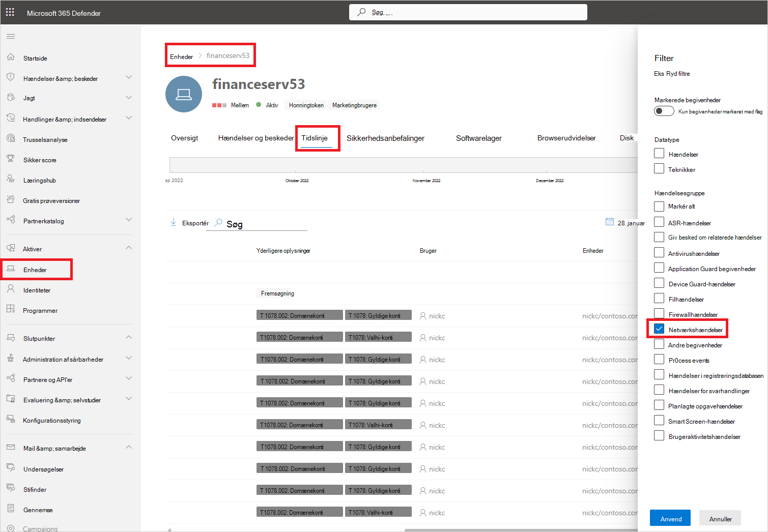This screenshot has width=768, height=532.
Task: Check the Filhændelser checkbox
Action: [x=659, y=299]
